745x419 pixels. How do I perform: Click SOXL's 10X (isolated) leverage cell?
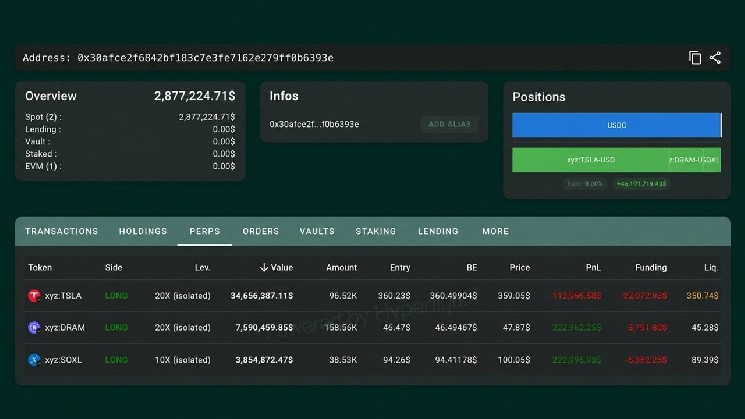182,360
